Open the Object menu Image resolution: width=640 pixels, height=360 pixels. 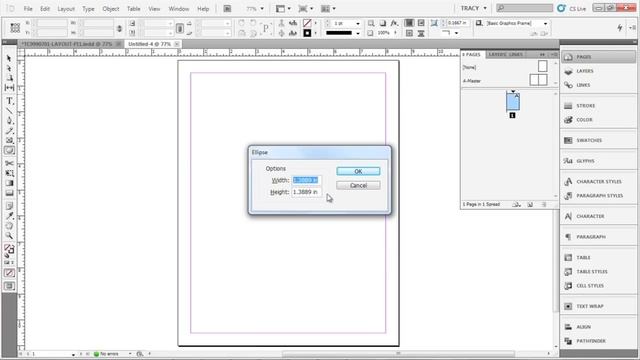111,9
